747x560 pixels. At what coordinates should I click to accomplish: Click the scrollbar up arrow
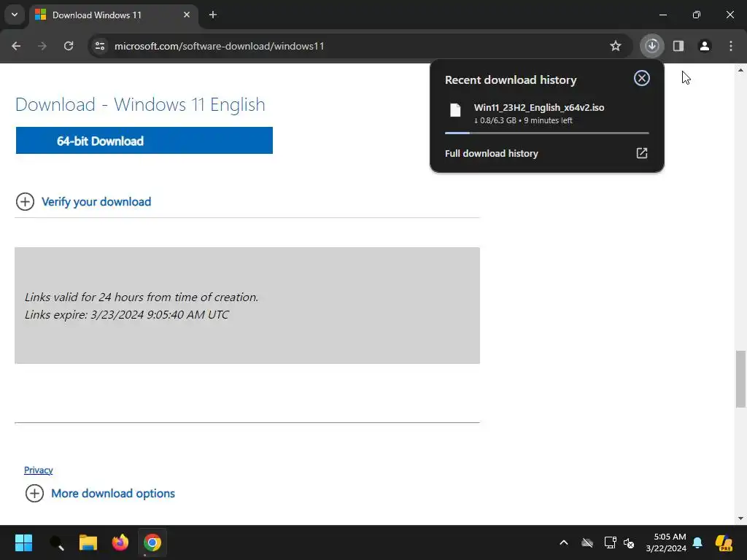740,70
